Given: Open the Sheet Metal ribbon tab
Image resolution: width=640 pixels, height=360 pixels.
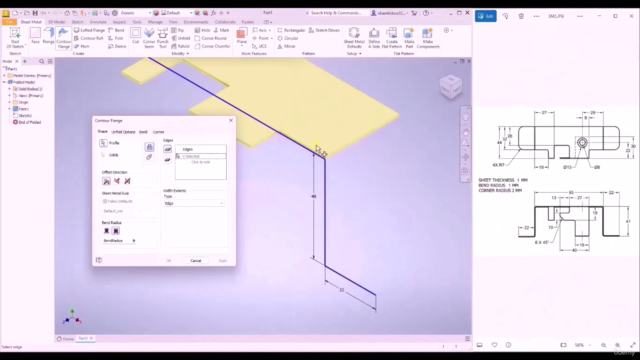Looking at the screenshot, I should [31, 22].
